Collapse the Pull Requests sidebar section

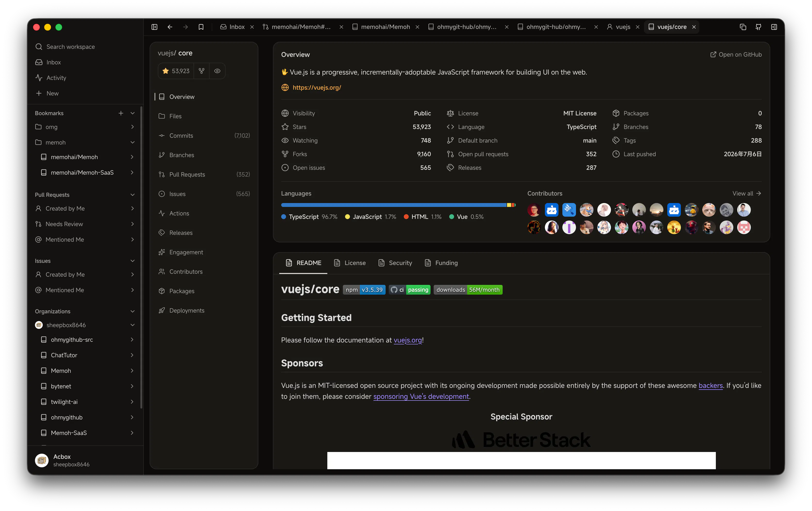click(x=133, y=195)
